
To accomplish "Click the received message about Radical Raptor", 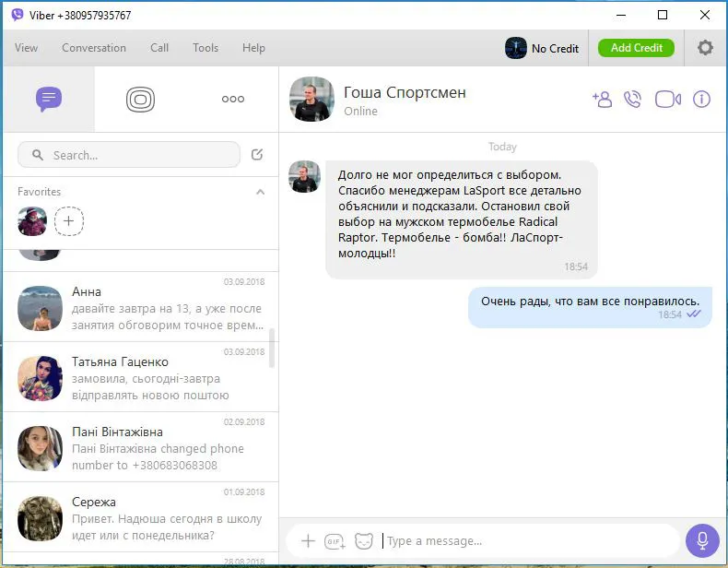I will click(x=462, y=219).
